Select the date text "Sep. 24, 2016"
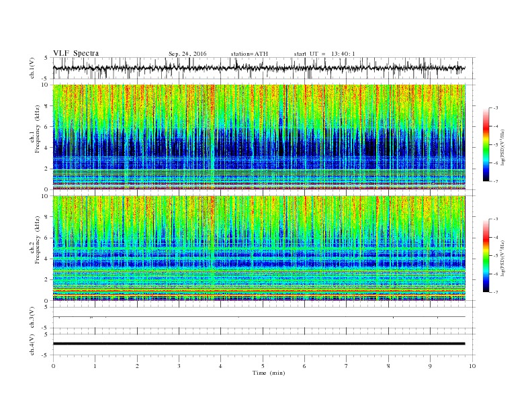Image resolution: width=532 pixels, height=411 pixels. click(x=187, y=54)
